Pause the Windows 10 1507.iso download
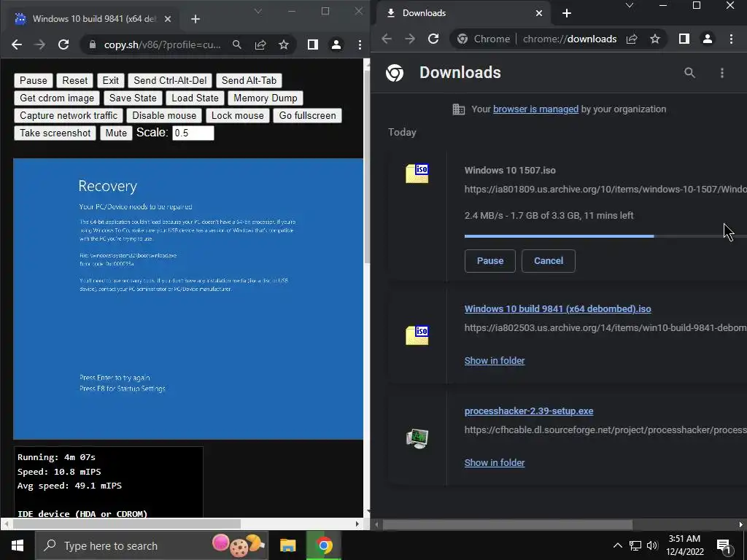Image resolution: width=747 pixels, height=560 pixels. (489, 261)
